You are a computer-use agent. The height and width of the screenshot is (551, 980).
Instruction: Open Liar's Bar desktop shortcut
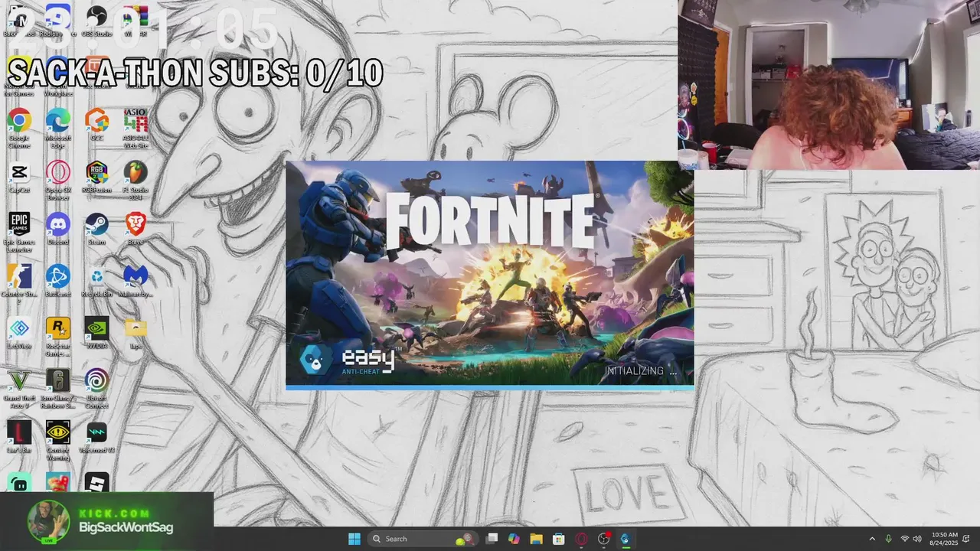(19, 437)
